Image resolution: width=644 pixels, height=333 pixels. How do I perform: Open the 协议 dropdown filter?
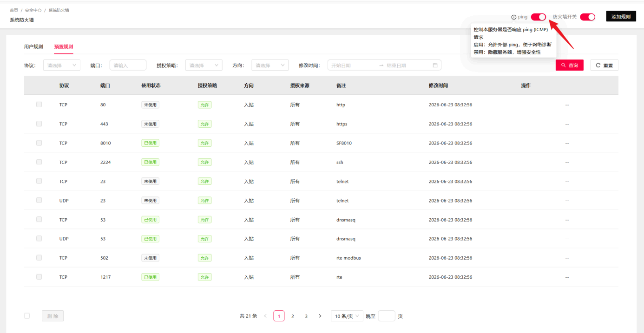pyautogui.click(x=62, y=65)
